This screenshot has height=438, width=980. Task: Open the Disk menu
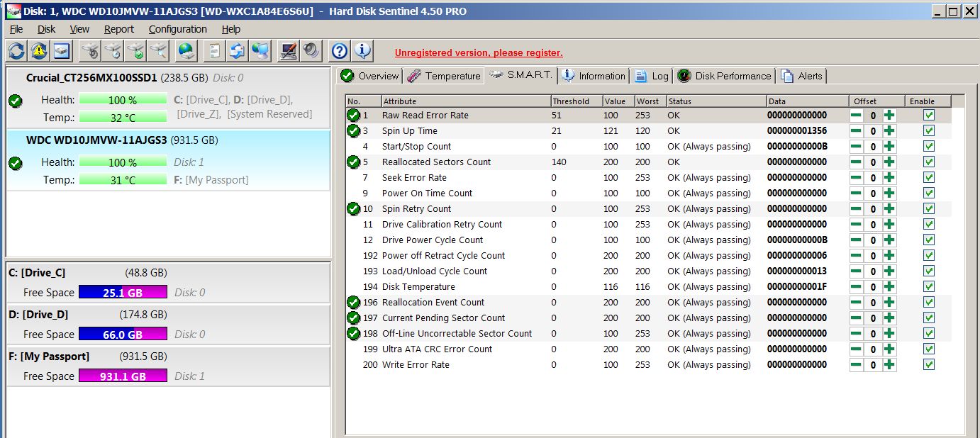47,29
